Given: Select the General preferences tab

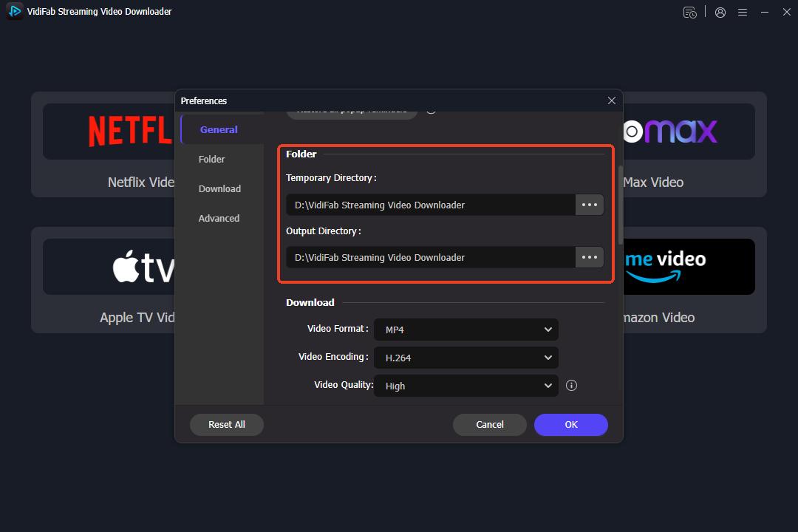Looking at the screenshot, I should pos(222,129).
